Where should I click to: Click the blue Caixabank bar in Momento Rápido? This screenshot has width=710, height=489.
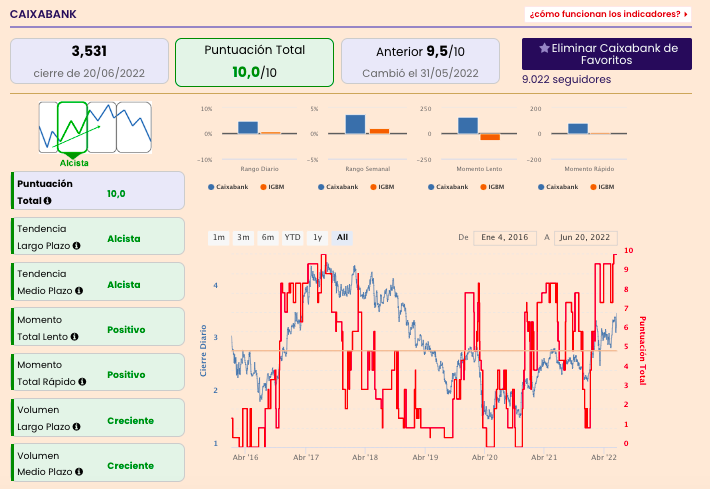click(x=578, y=129)
